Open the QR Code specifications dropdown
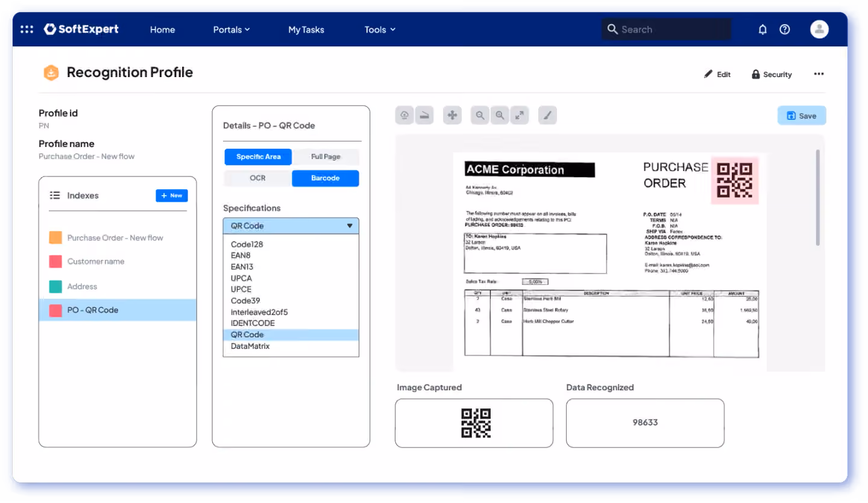 click(291, 226)
